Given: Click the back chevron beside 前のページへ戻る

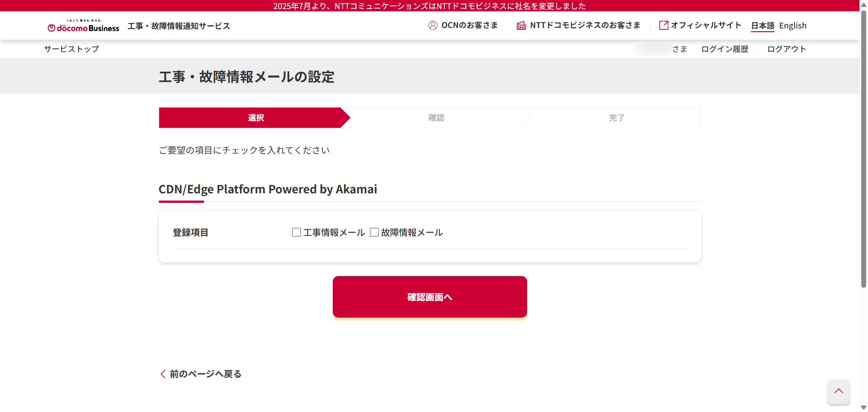Looking at the screenshot, I should tap(163, 374).
